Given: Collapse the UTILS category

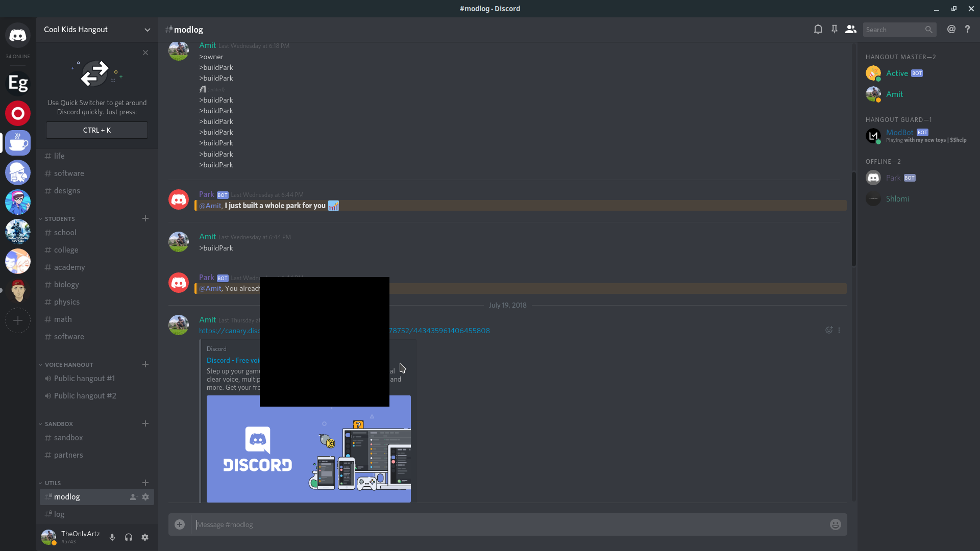Looking at the screenshot, I should [53, 483].
